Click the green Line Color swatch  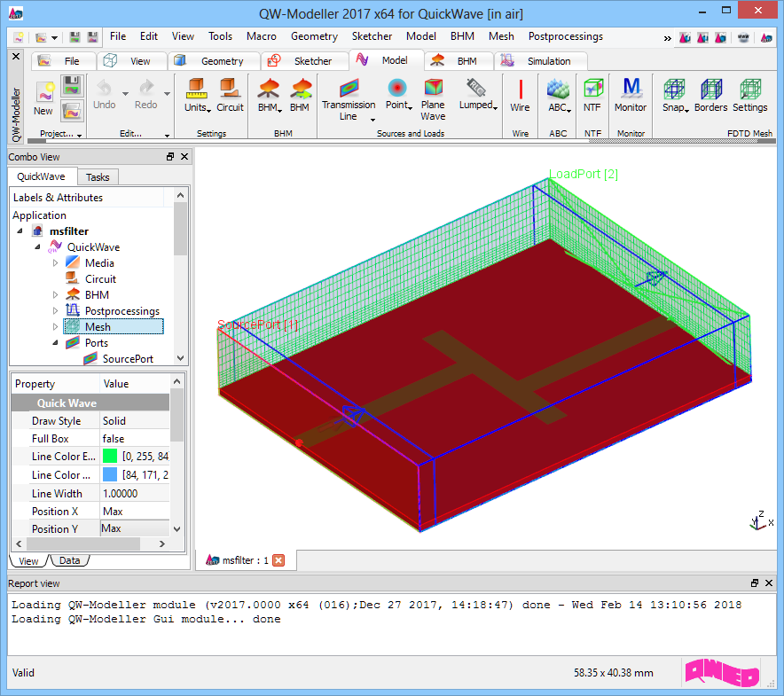pyautogui.click(x=110, y=457)
